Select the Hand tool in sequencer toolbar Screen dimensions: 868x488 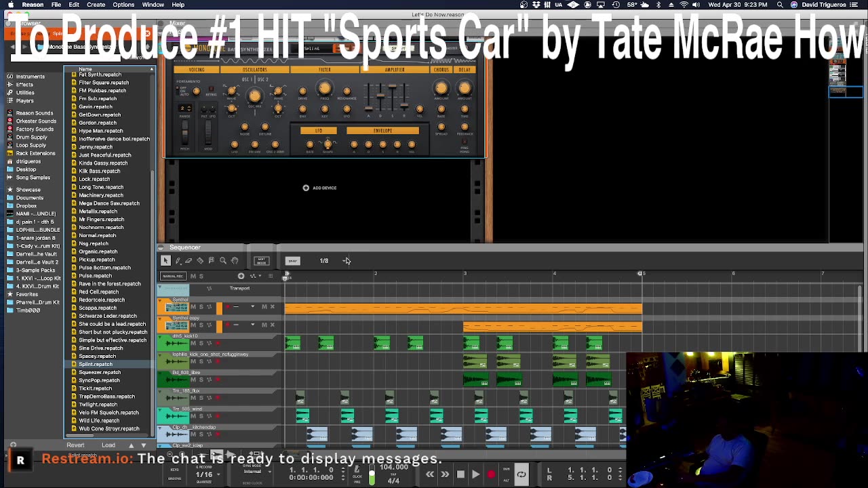click(x=234, y=261)
